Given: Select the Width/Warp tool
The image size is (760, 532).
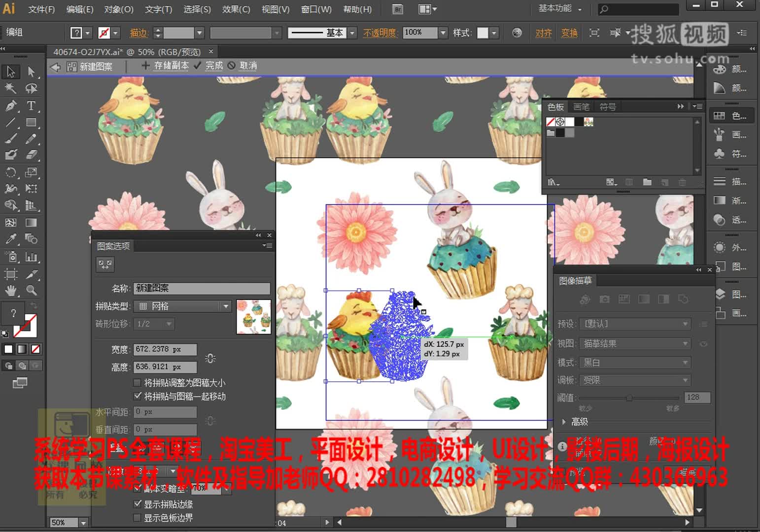Looking at the screenshot, I should [x=10, y=189].
